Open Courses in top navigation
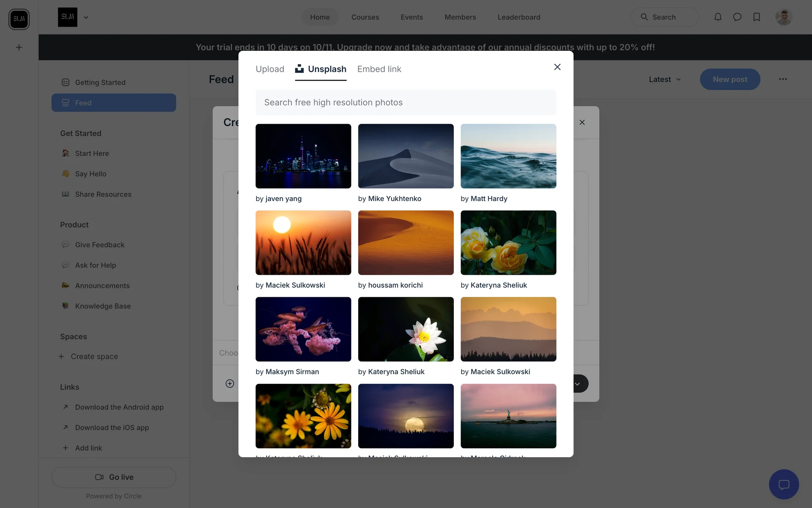Image resolution: width=812 pixels, height=508 pixels. (x=365, y=17)
